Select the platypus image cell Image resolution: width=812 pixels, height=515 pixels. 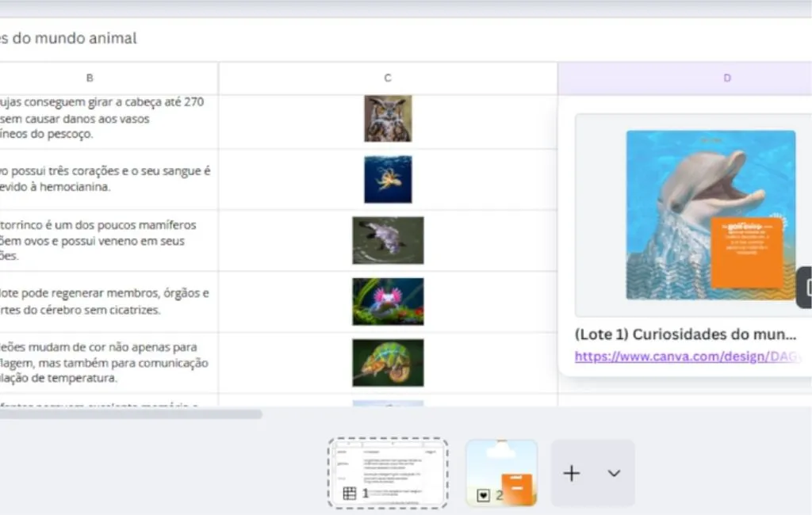(388, 240)
